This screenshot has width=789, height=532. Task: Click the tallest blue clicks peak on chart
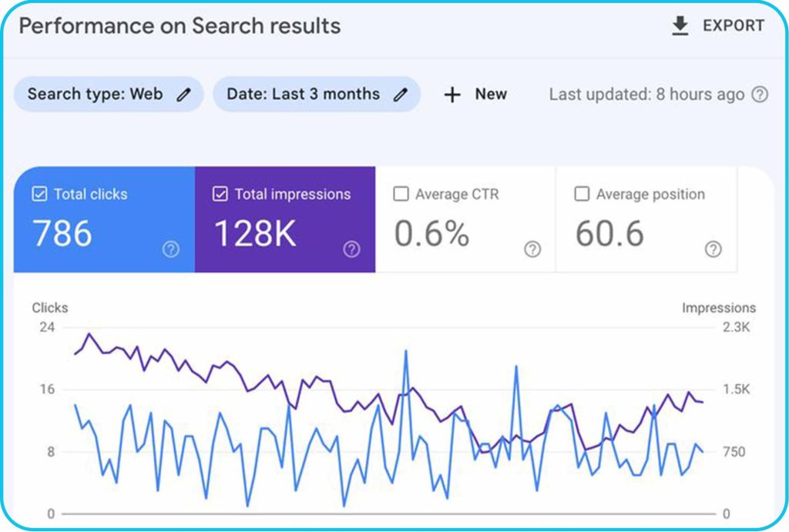pyautogui.click(x=405, y=351)
